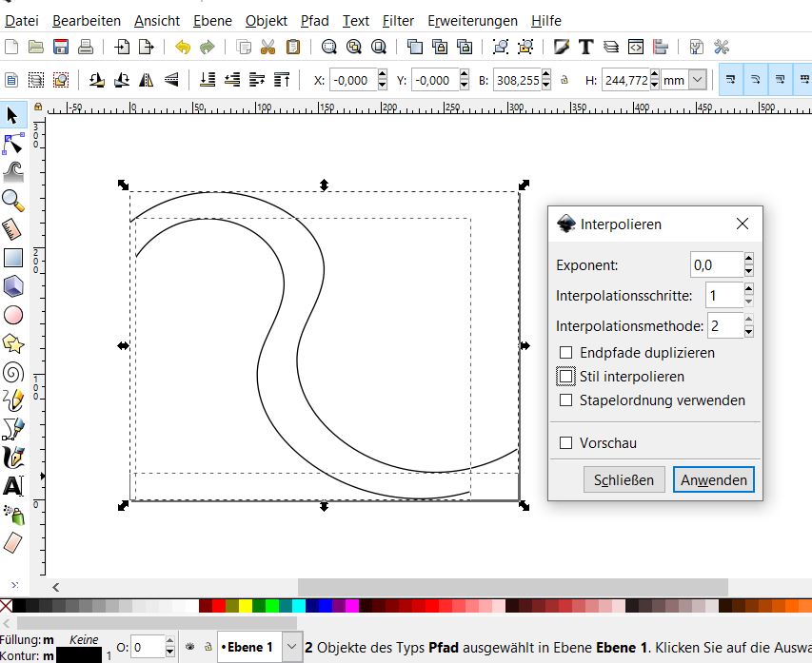Click the Anwenden button

[713, 480]
